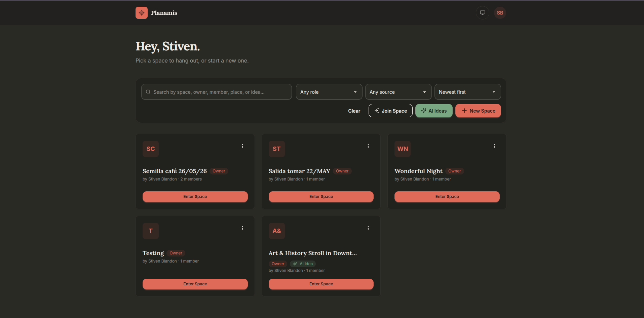Open options menu for Wonderful Night card

(494, 146)
